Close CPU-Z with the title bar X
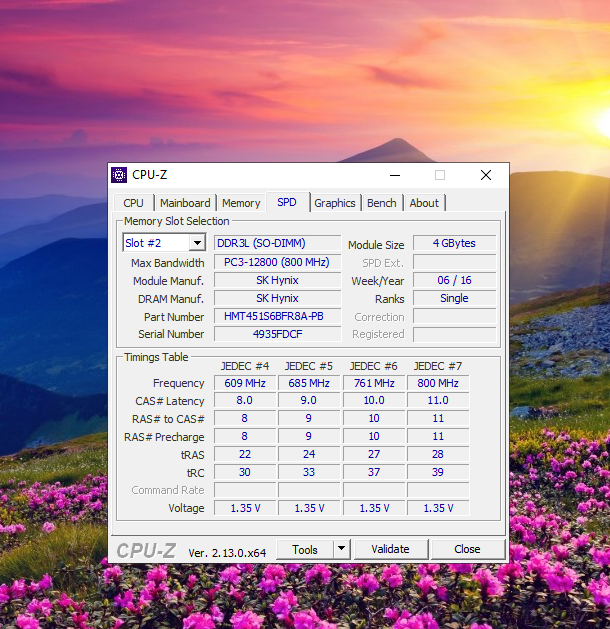The height and width of the screenshot is (629, 610). point(485,175)
